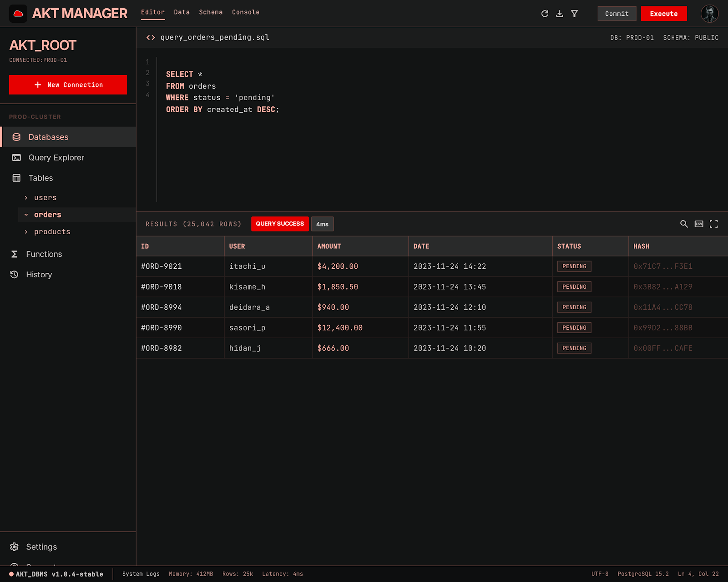Click Ln 4, Col 22 indicator
The width and height of the screenshot is (728, 582).
click(698, 574)
